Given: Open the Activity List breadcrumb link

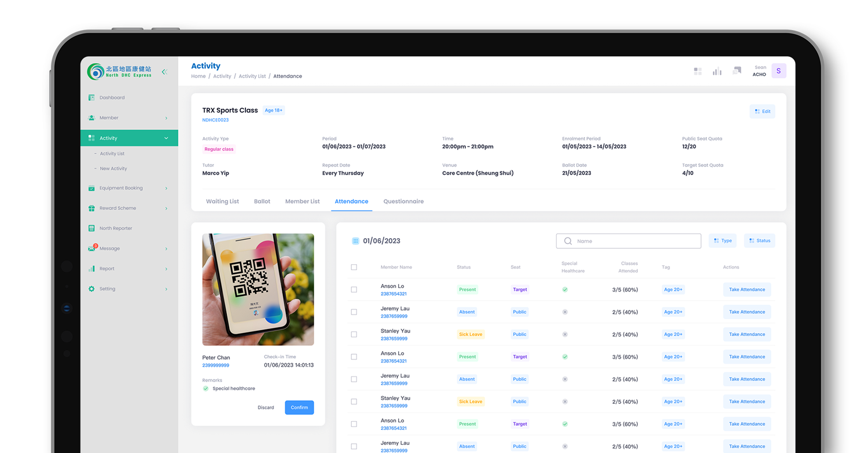Looking at the screenshot, I should pyautogui.click(x=252, y=76).
